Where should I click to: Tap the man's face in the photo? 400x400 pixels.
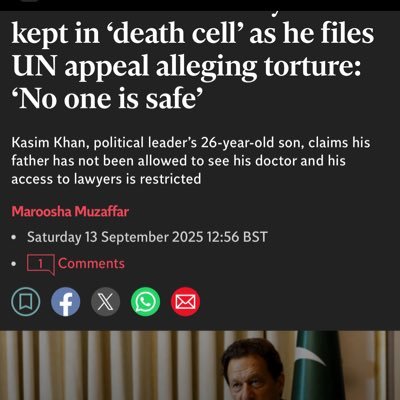[254, 377]
